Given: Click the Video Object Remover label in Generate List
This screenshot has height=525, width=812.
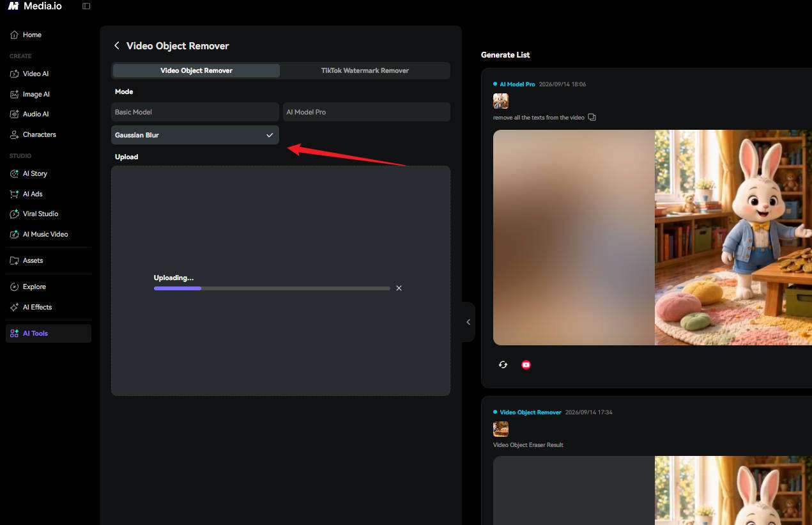Looking at the screenshot, I should tap(530, 412).
